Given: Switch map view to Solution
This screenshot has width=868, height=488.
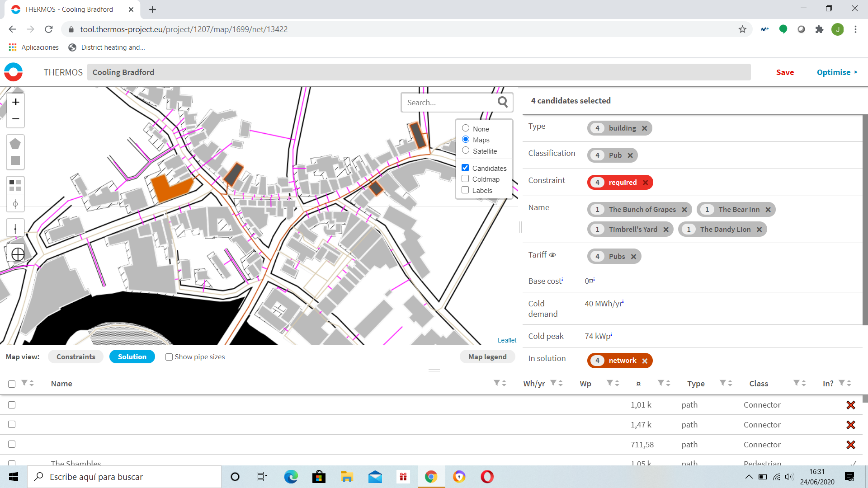Looking at the screenshot, I should 132,357.
